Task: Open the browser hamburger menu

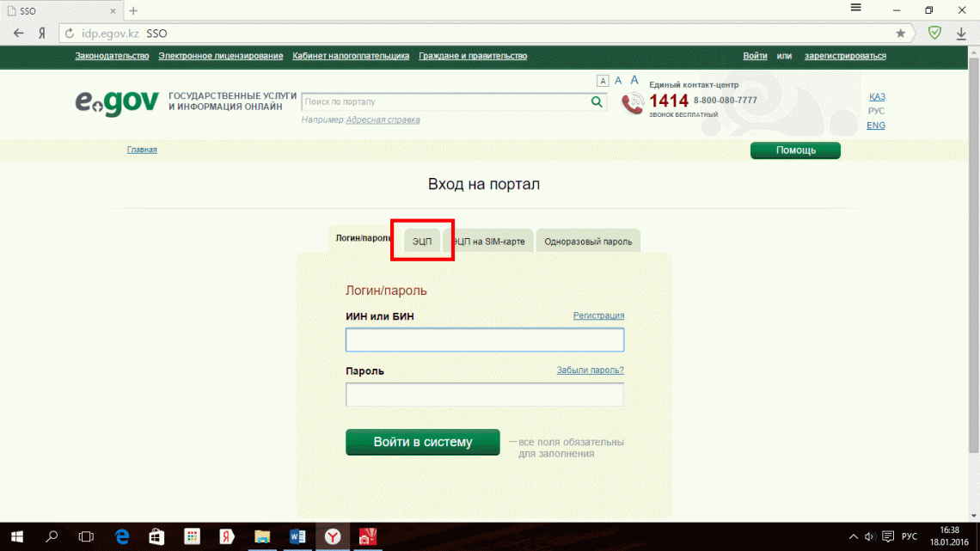Action: tap(855, 7)
